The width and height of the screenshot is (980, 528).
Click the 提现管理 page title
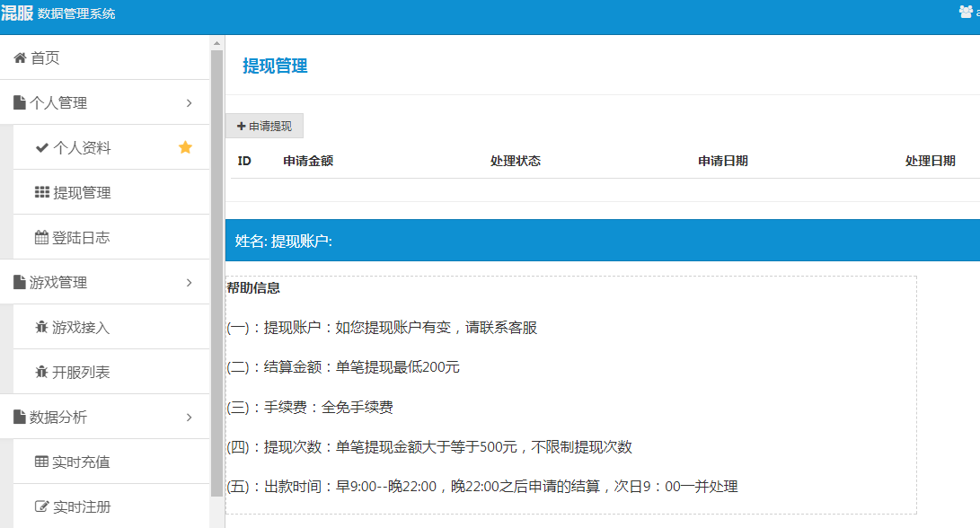tap(275, 66)
